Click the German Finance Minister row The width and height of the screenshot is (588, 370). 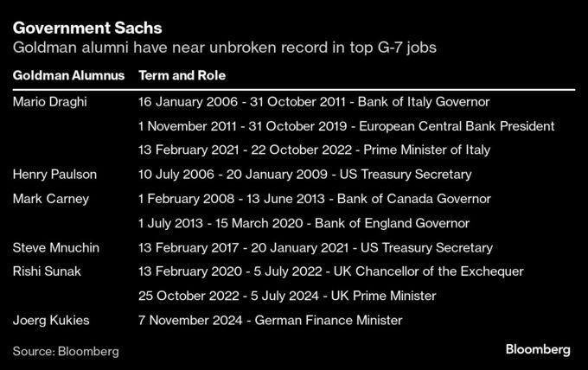click(271, 320)
